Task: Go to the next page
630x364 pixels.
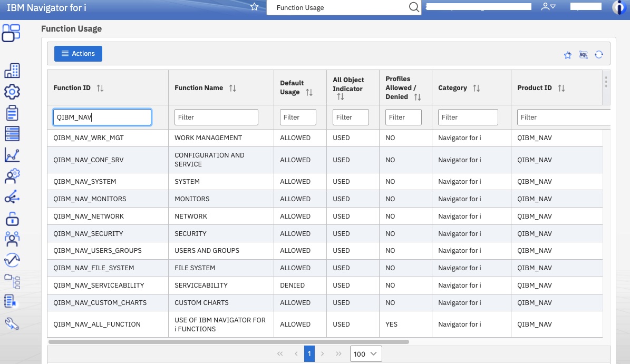Action: [322, 353]
